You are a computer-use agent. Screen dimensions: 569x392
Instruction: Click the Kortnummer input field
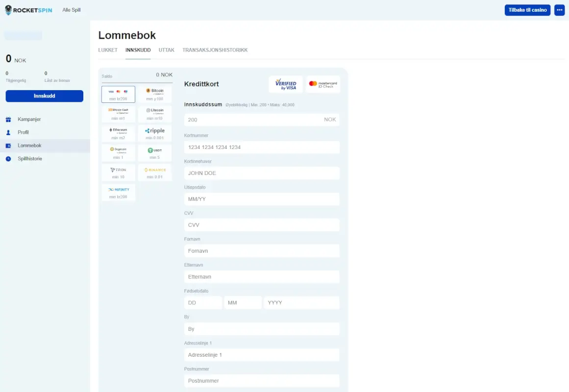click(262, 147)
